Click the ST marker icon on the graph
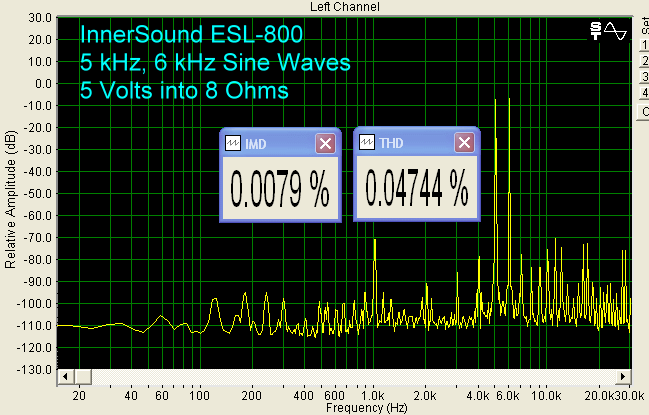649x415 pixels. click(598, 31)
